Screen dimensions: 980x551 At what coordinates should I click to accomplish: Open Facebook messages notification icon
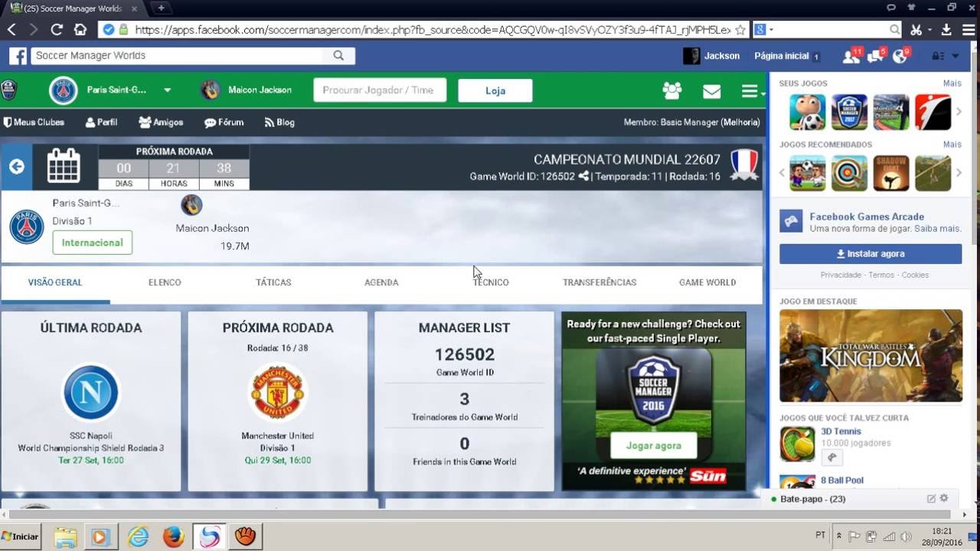[875, 57]
